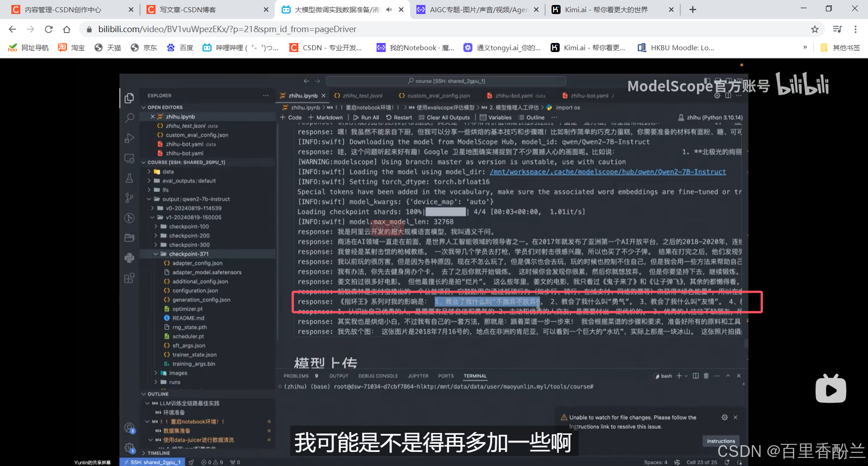
Task: Reload the browser page
Action: pyautogui.click(x=48, y=29)
